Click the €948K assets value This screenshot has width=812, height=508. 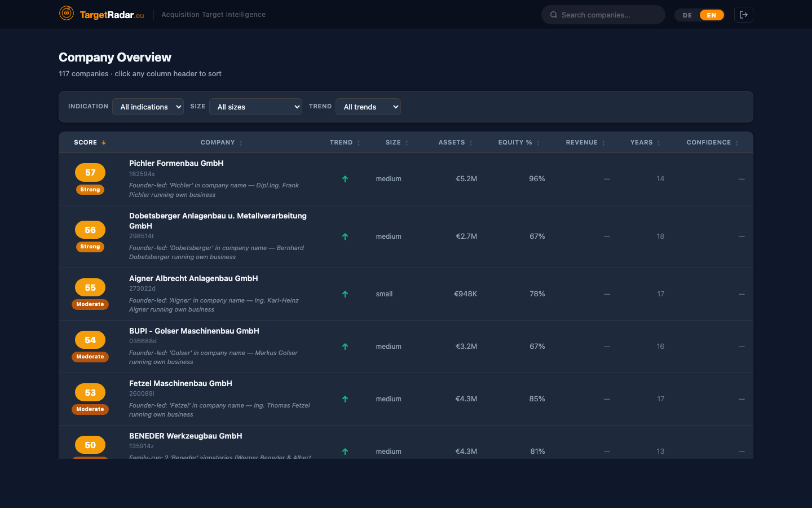[466, 294]
